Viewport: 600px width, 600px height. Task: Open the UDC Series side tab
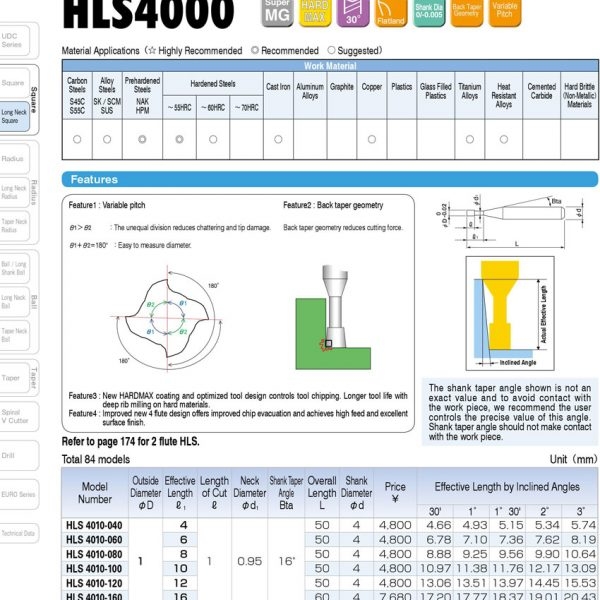point(15,41)
